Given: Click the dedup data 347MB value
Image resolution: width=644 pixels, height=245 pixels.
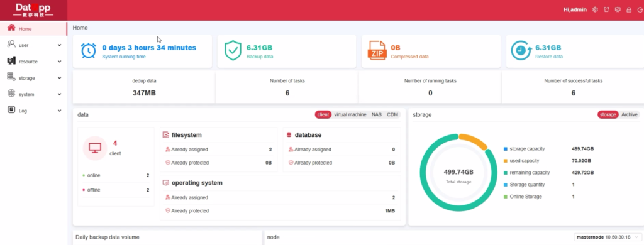Looking at the screenshot, I should (x=144, y=93).
